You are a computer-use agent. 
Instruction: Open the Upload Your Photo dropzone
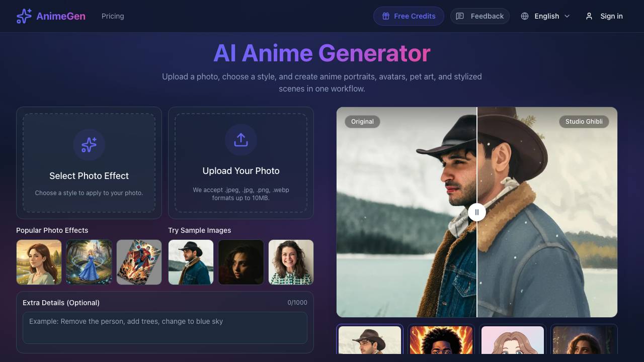coord(241,163)
